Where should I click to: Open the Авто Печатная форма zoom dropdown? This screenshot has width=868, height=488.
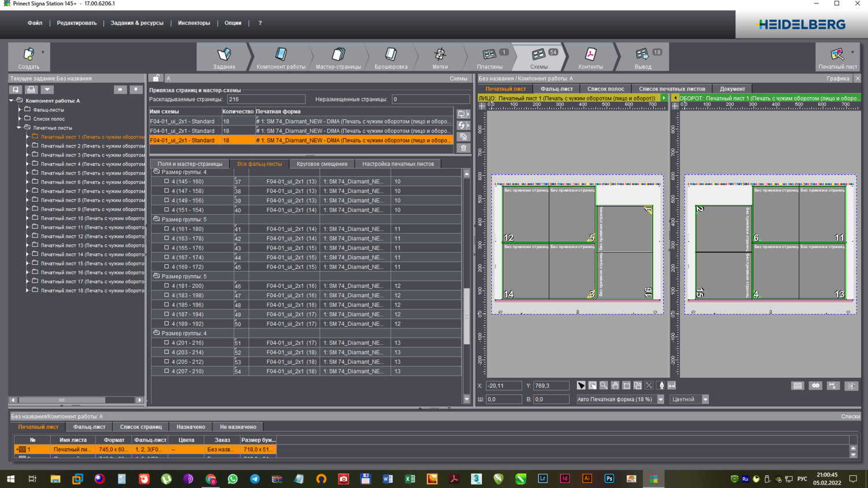(x=660, y=400)
